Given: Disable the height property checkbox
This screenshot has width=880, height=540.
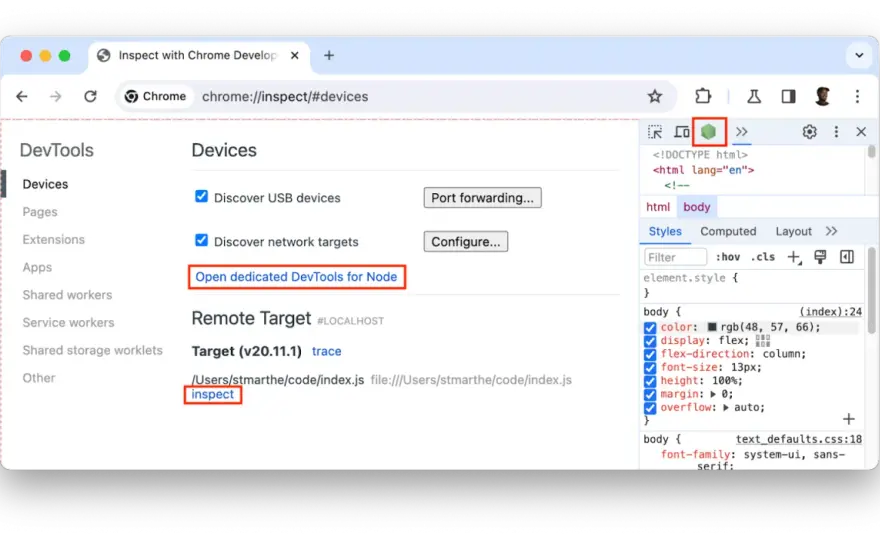Looking at the screenshot, I should point(650,381).
